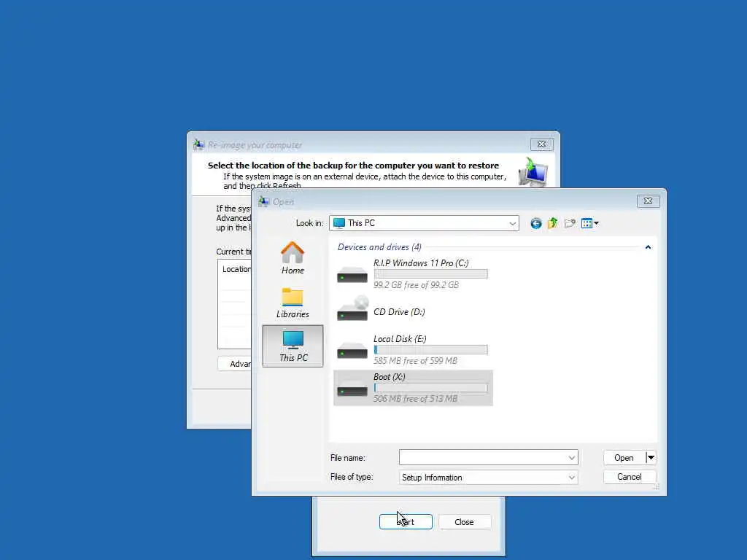Click the Advanced button in the Re-image window
The height and width of the screenshot is (560, 747).
[x=235, y=364]
